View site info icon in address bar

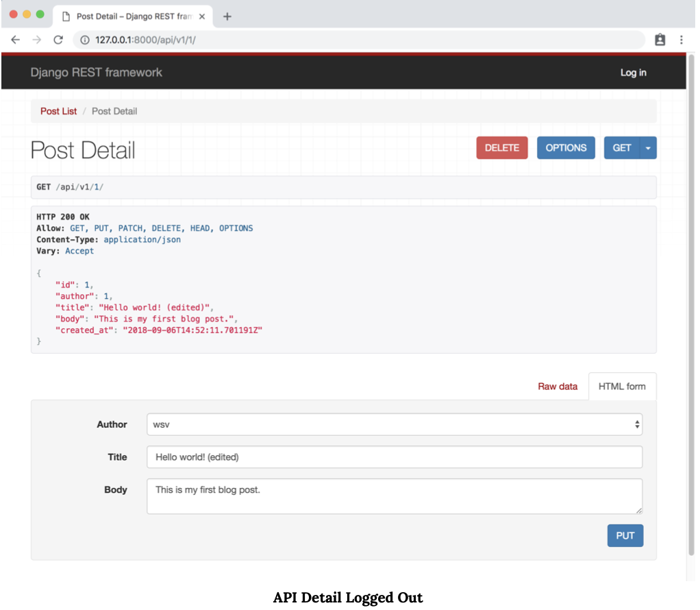point(85,40)
